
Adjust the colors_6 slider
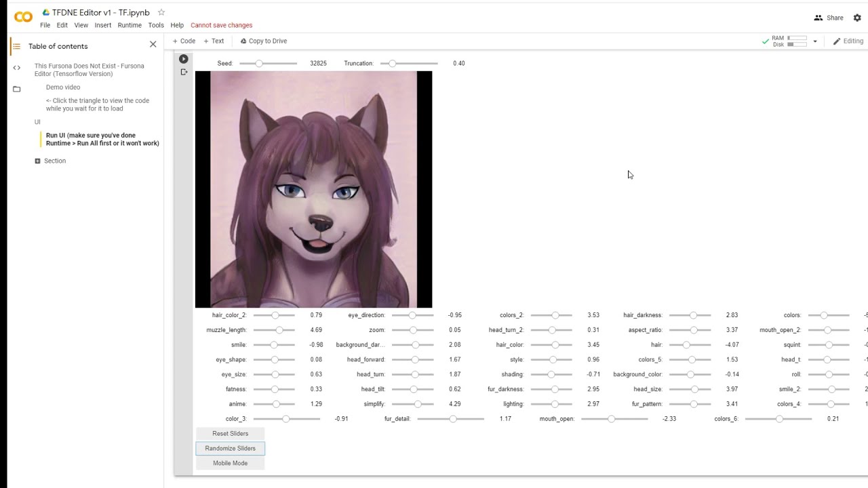tap(778, 419)
